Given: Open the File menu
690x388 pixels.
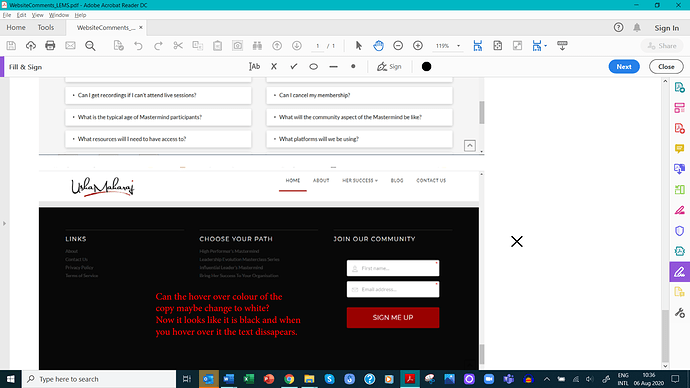Looking at the screenshot, I should [x=7, y=15].
